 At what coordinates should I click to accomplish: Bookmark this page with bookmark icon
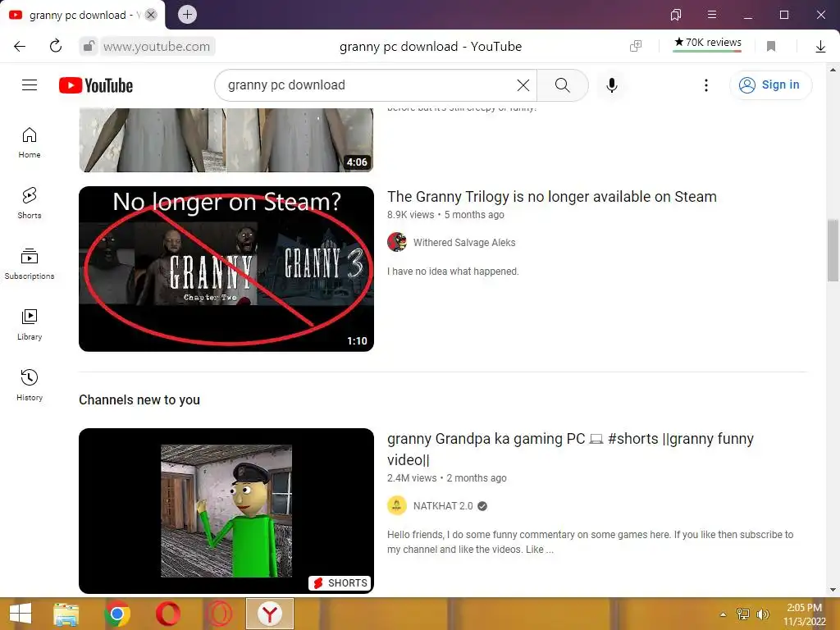[771, 46]
